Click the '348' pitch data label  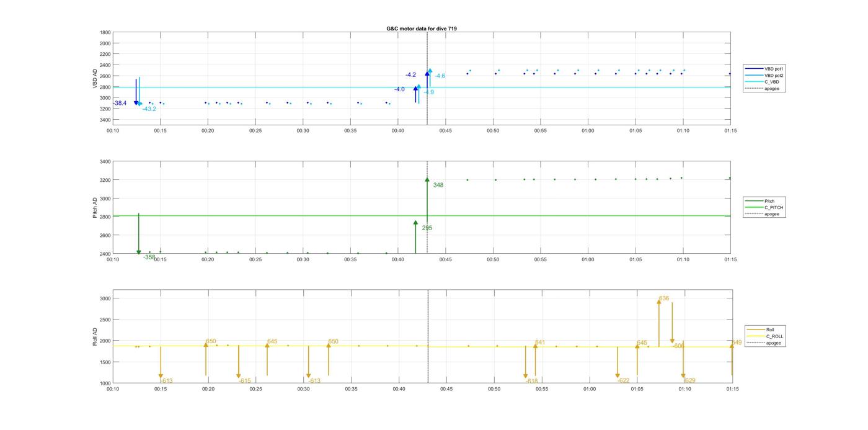click(x=438, y=185)
